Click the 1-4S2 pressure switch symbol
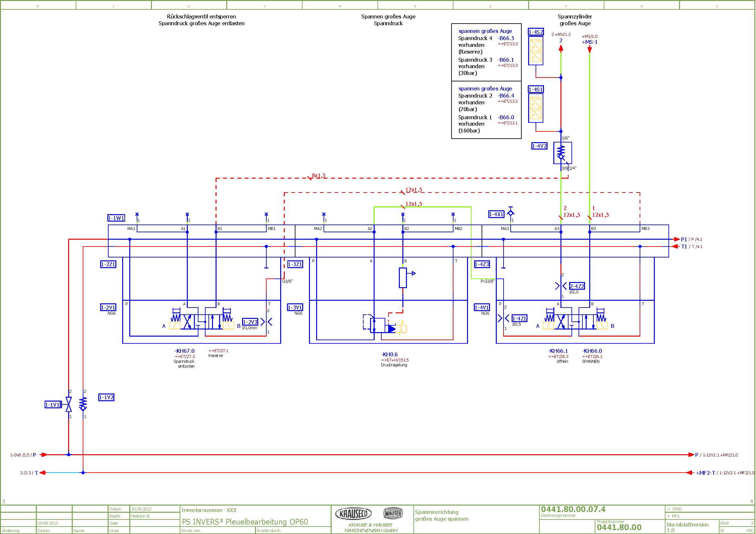The width and height of the screenshot is (756, 534). [535, 51]
